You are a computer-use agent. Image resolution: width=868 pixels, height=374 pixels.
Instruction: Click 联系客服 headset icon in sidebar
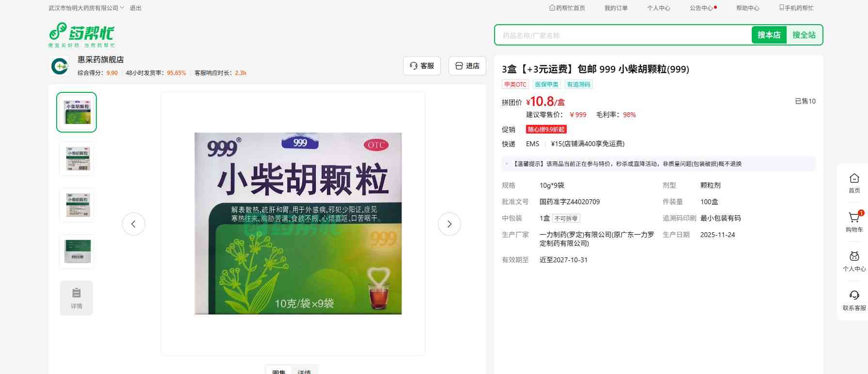(854, 296)
